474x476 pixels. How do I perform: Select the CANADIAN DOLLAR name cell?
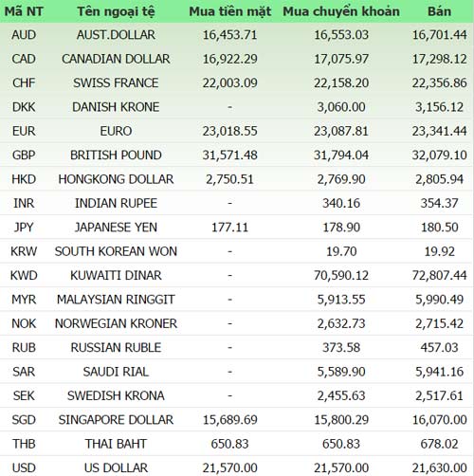click(116, 59)
